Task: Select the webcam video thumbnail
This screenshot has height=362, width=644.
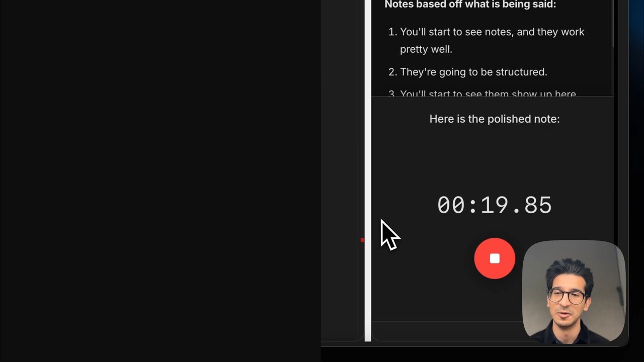Action: point(574,293)
